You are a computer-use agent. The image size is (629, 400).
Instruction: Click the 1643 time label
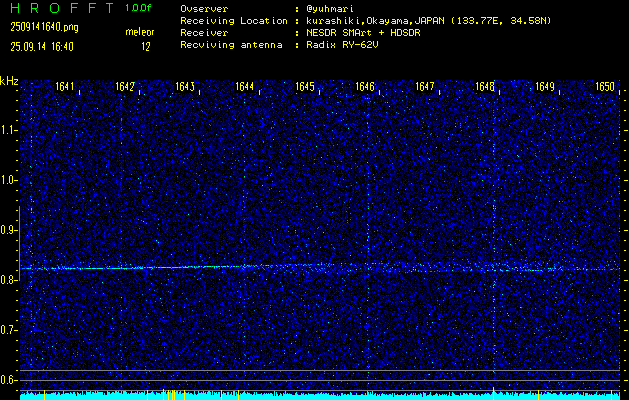185,86
